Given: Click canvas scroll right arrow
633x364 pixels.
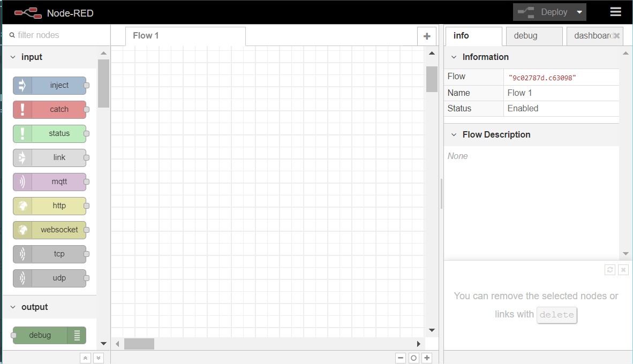Looking at the screenshot, I should pyautogui.click(x=419, y=344).
